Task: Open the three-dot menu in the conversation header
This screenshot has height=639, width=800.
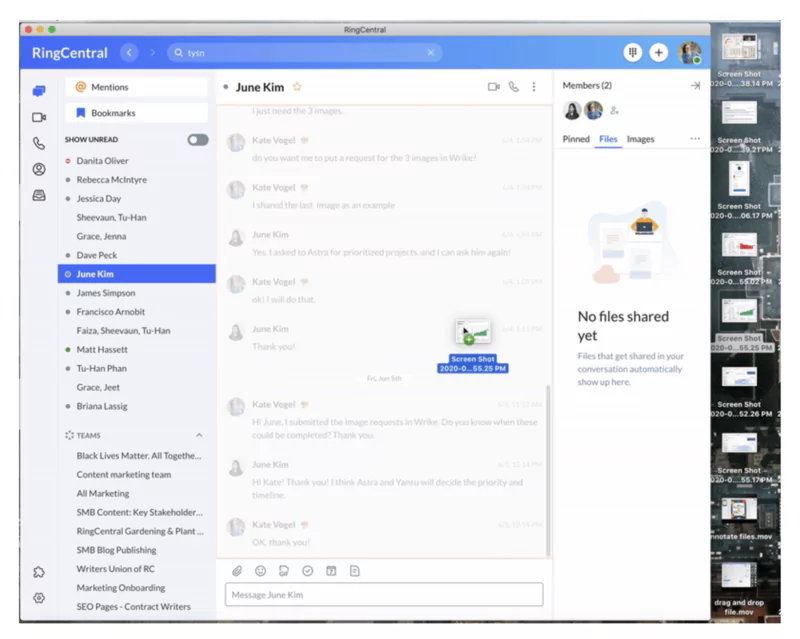Action: (534, 87)
